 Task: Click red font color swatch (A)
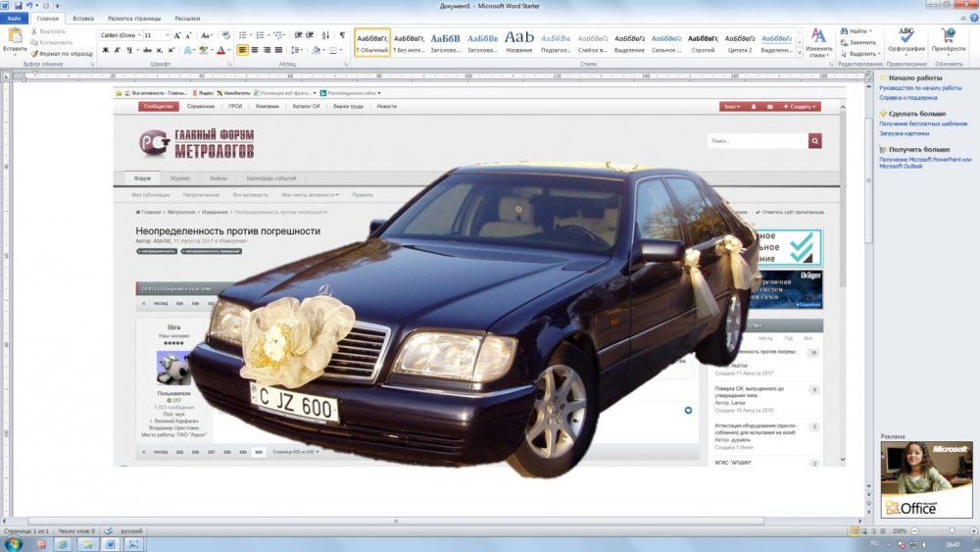pyautogui.click(x=220, y=50)
